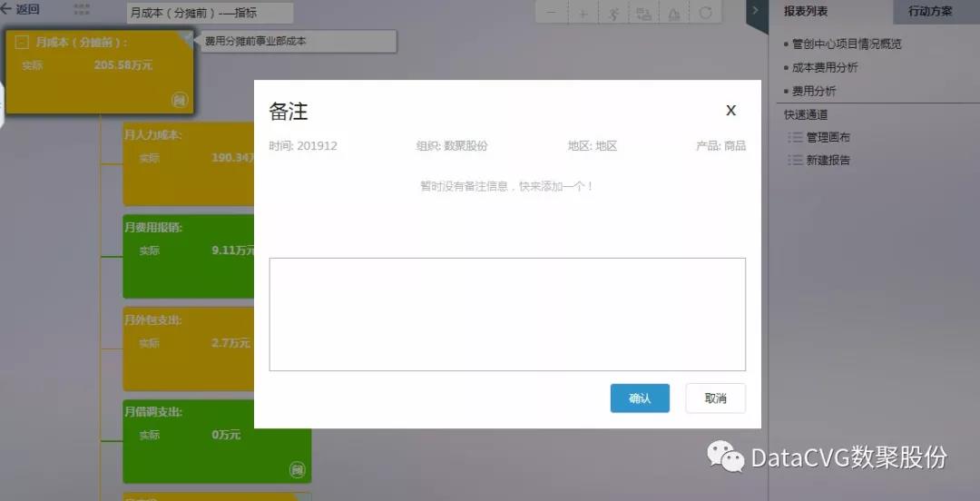
Task: Click the zoom in plus toolbar icon
Action: click(583, 14)
